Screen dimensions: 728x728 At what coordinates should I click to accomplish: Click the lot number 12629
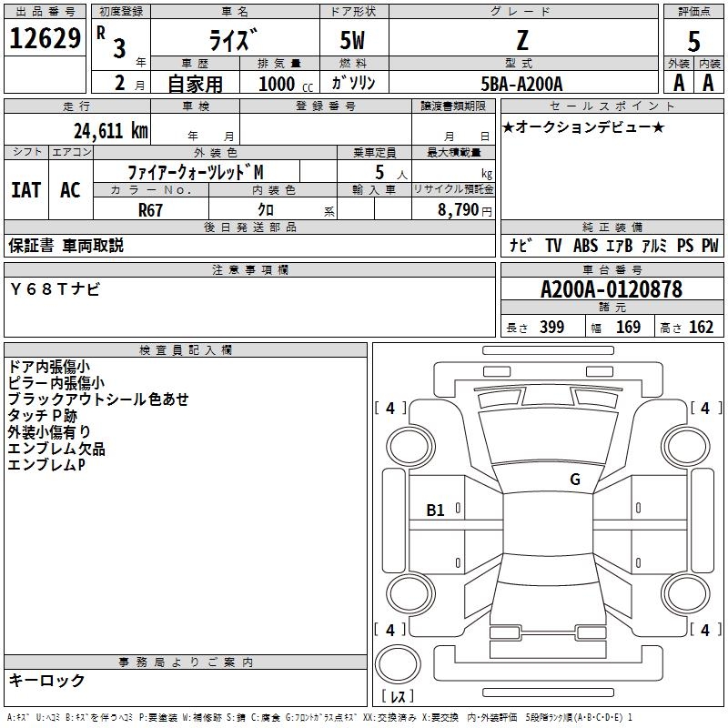coord(45,40)
